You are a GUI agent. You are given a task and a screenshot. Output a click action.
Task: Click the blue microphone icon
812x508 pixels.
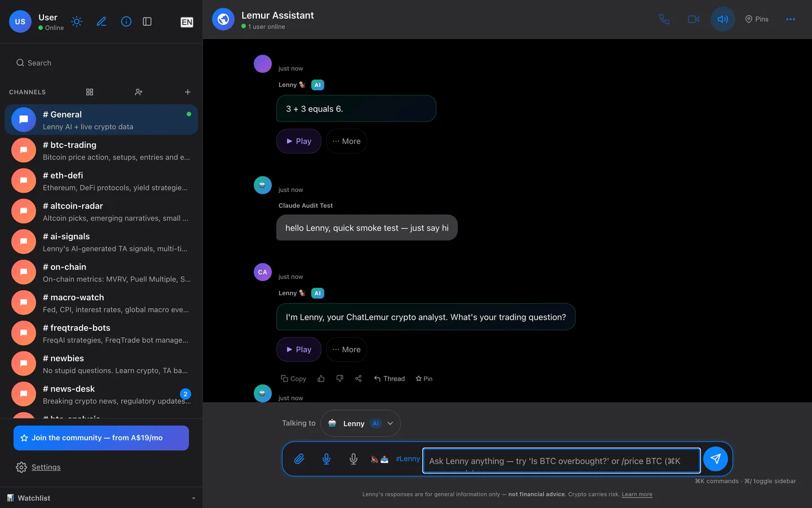326,459
